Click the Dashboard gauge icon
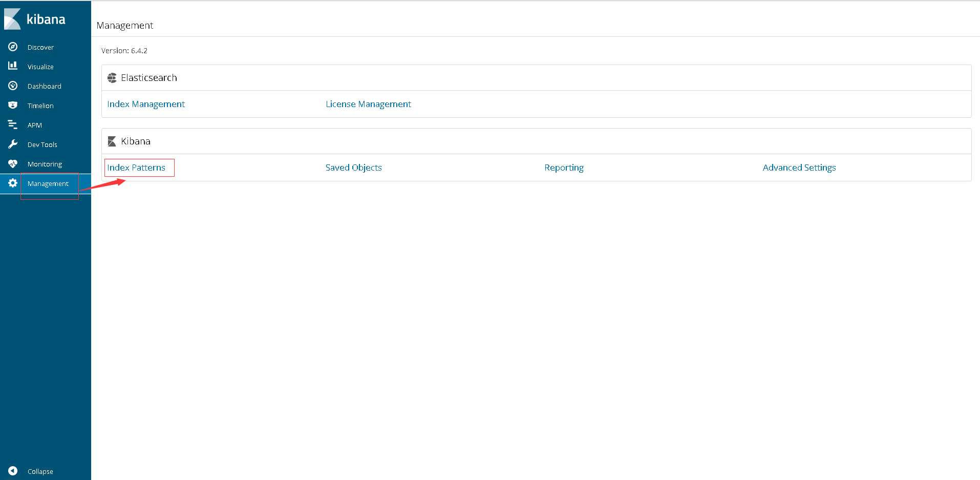 coord(13,86)
